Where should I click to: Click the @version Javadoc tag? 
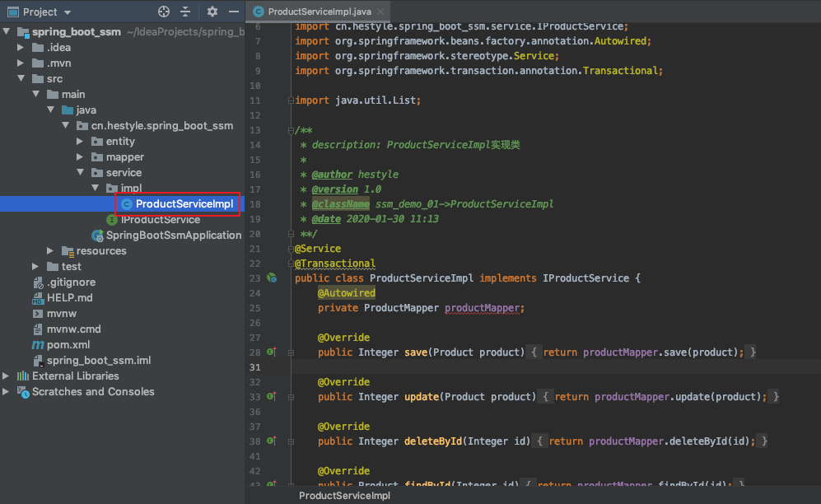pyautogui.click(x=335, y=189)
